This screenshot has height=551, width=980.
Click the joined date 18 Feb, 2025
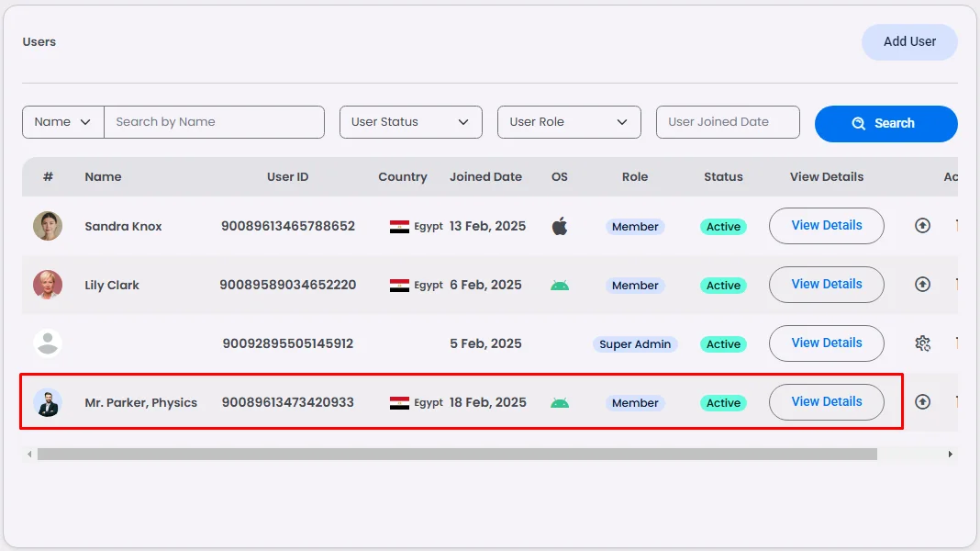[487, 402]
